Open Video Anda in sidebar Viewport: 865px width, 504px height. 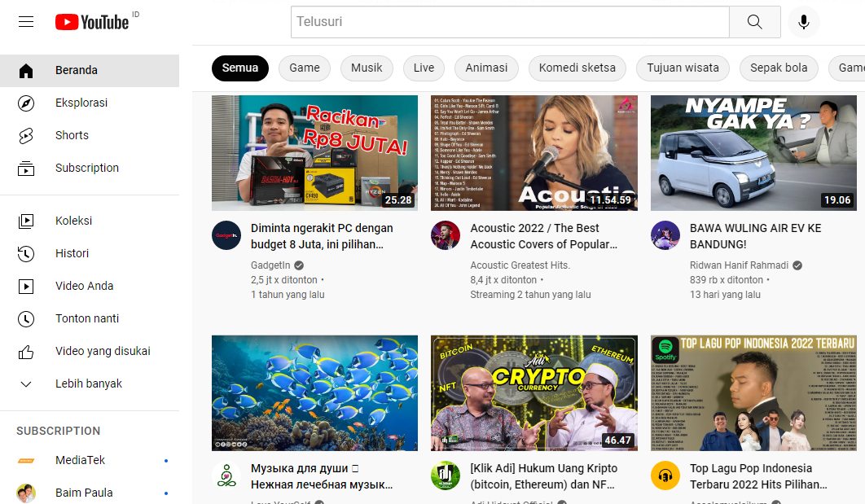click(90, 286)
